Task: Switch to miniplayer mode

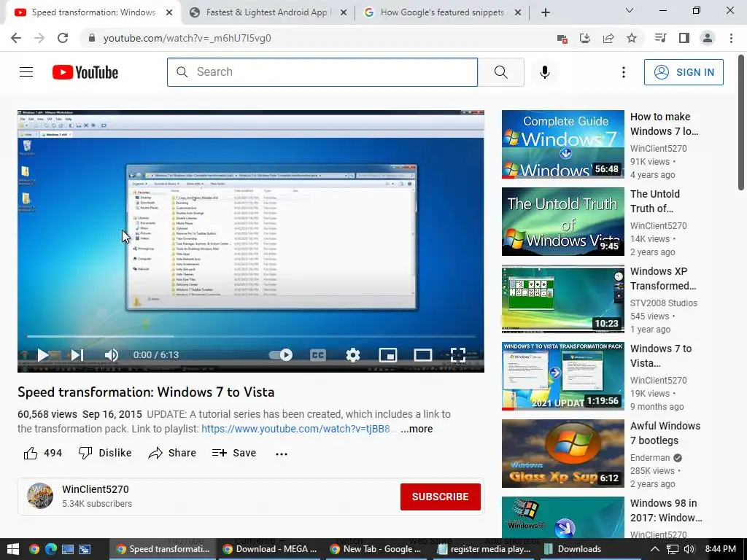Action: click(388, 355)
